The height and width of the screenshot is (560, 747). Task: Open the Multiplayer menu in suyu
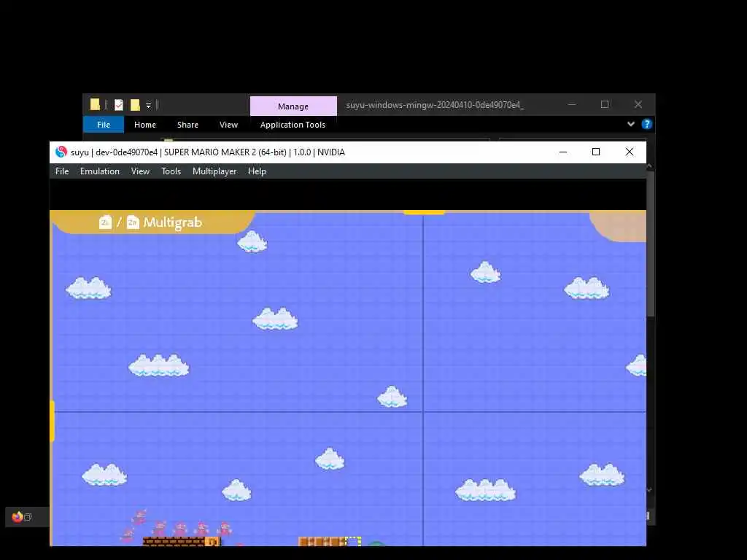[214, 171]
